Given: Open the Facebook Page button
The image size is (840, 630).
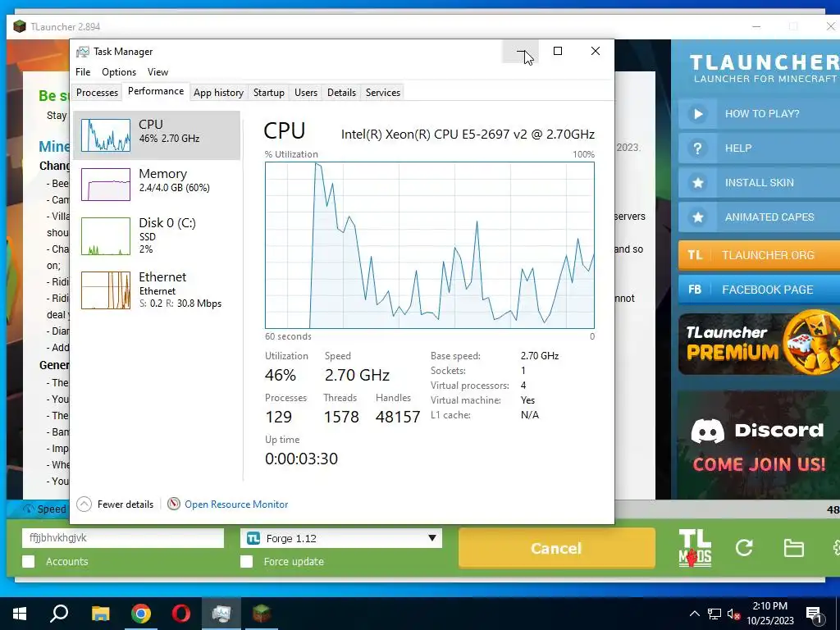Looking at the screenshot, I should pos(759,290).
